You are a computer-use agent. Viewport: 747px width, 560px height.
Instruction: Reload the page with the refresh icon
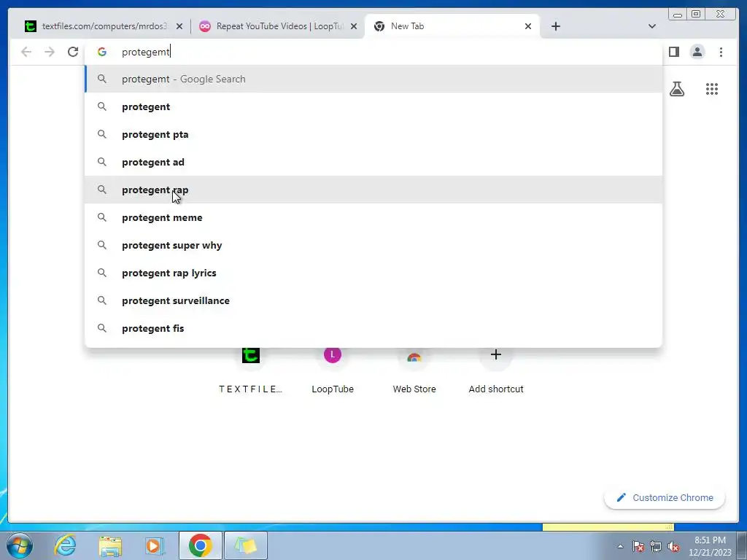tap(73, 52)
